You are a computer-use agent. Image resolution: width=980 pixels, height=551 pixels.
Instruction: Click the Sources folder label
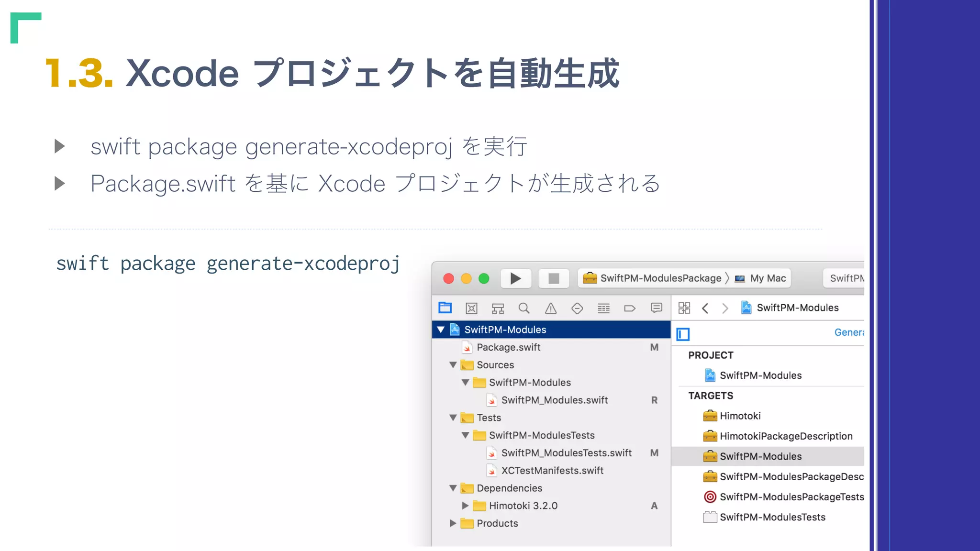[x=495, y=365]
